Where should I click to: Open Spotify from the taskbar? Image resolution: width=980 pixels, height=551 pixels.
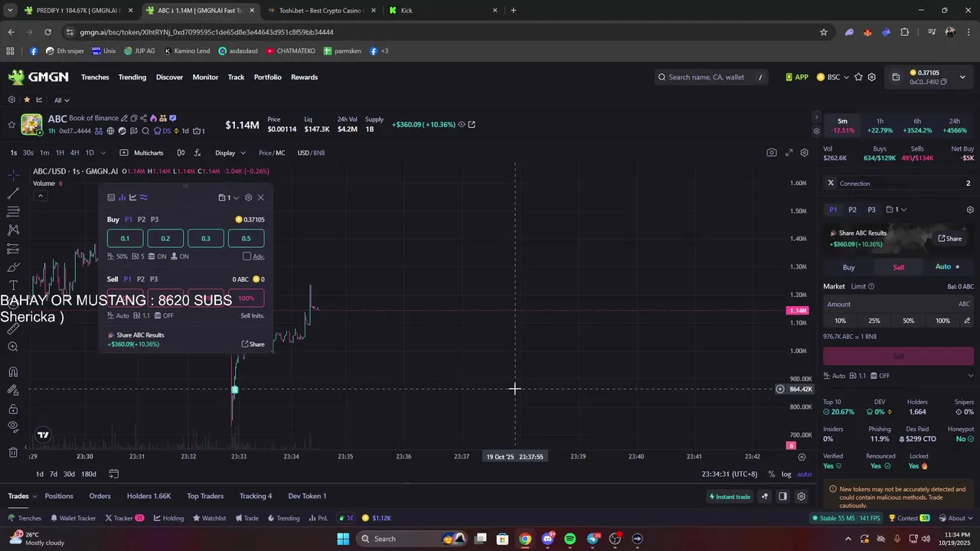click(570, 539)
